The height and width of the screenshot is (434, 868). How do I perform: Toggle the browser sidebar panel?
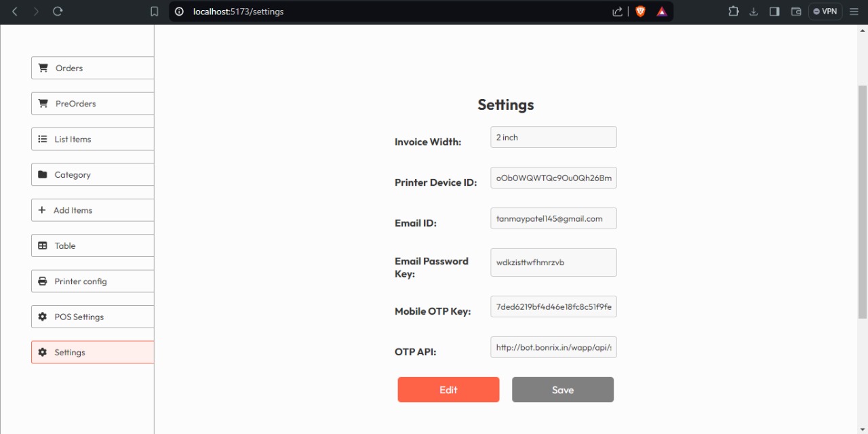coord(774,12)
